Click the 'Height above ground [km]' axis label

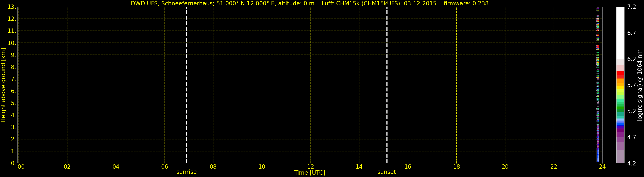coord(3,85)
